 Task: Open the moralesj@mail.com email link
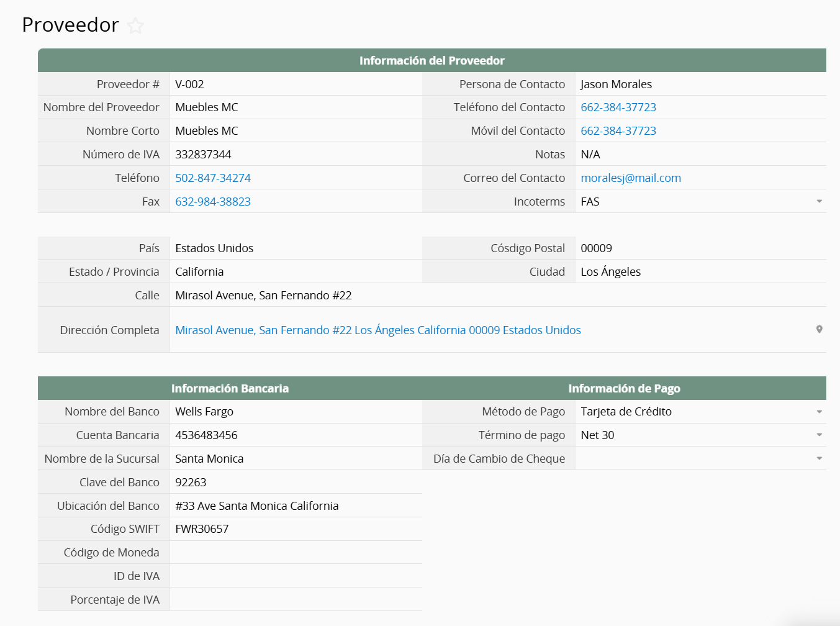click(x=630, y=178)
